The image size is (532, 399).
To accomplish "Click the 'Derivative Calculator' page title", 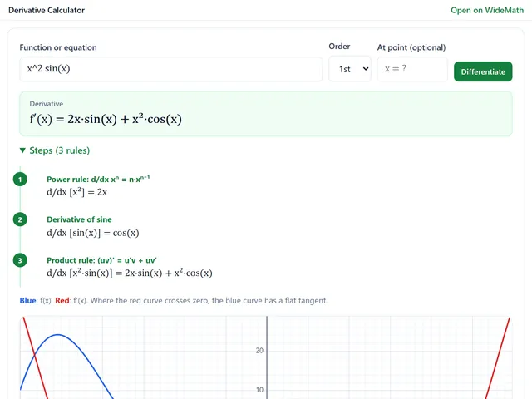I will (47, 10).
